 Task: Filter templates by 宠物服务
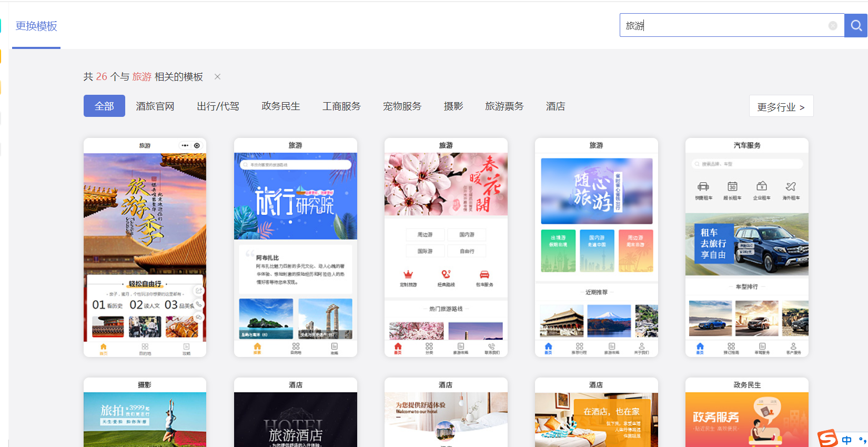coord(402,106)
